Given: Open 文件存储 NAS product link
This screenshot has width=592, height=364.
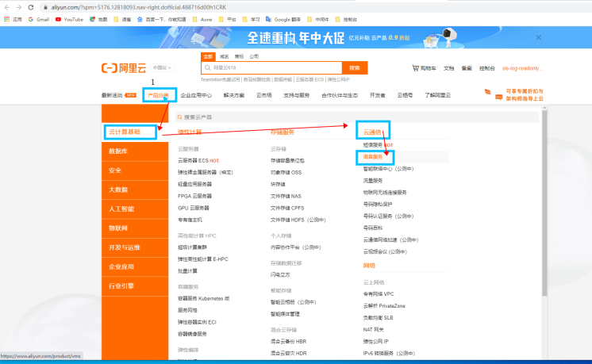Looking at the screenshot, I should (x=286, y=196).
